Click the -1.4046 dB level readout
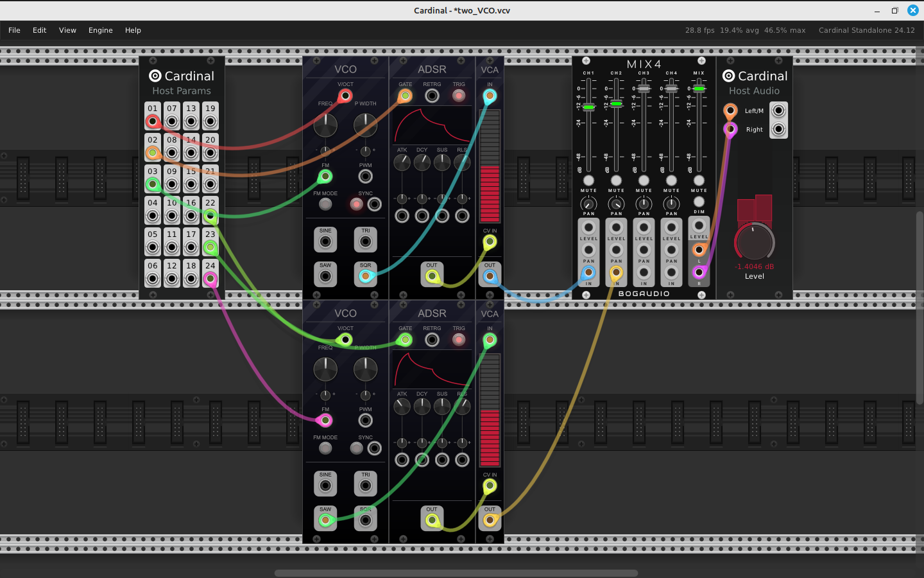 click(754, 267)
